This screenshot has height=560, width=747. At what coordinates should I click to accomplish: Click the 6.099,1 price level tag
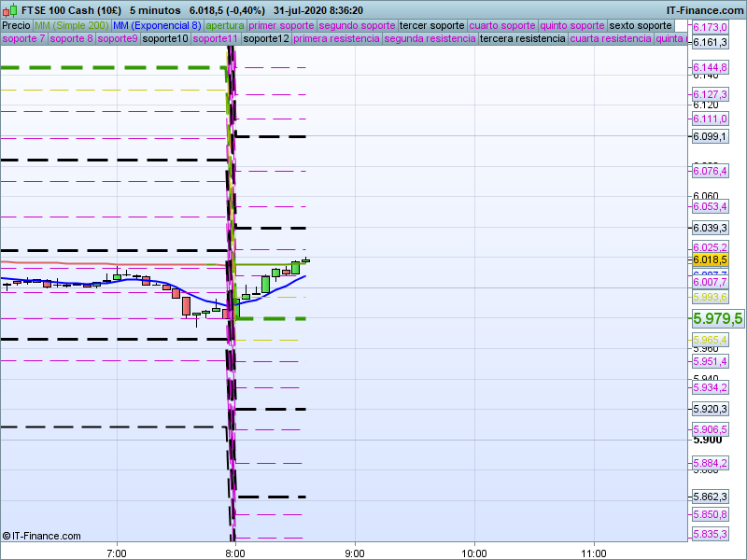click(710, 137)
